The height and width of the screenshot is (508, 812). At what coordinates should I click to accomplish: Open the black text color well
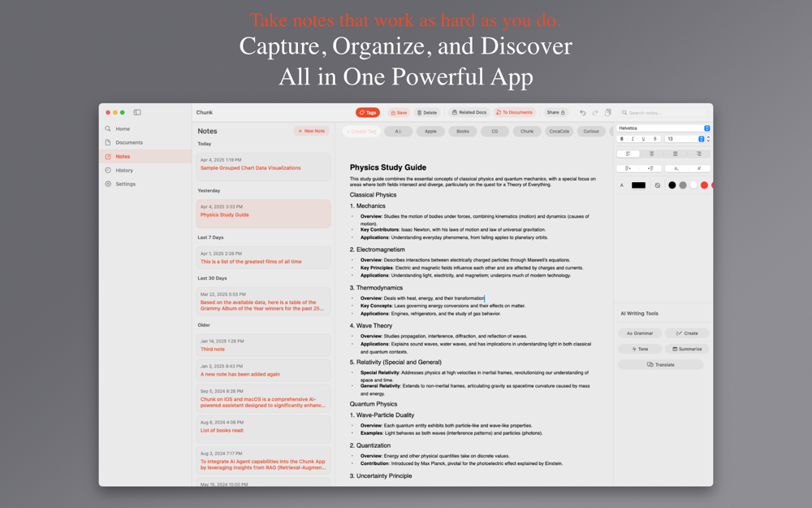pyautogui.click(x=638, y=185)
